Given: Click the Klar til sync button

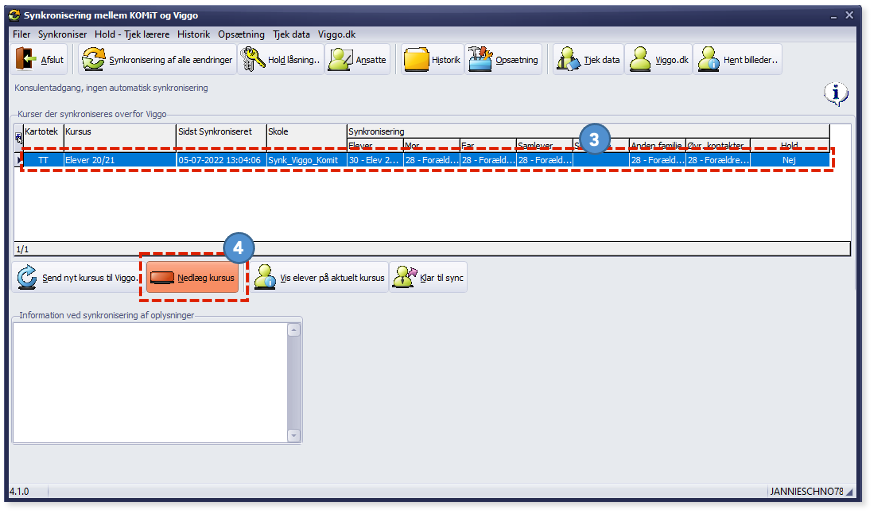Looking at the screenshot, I should pos(428,277).
